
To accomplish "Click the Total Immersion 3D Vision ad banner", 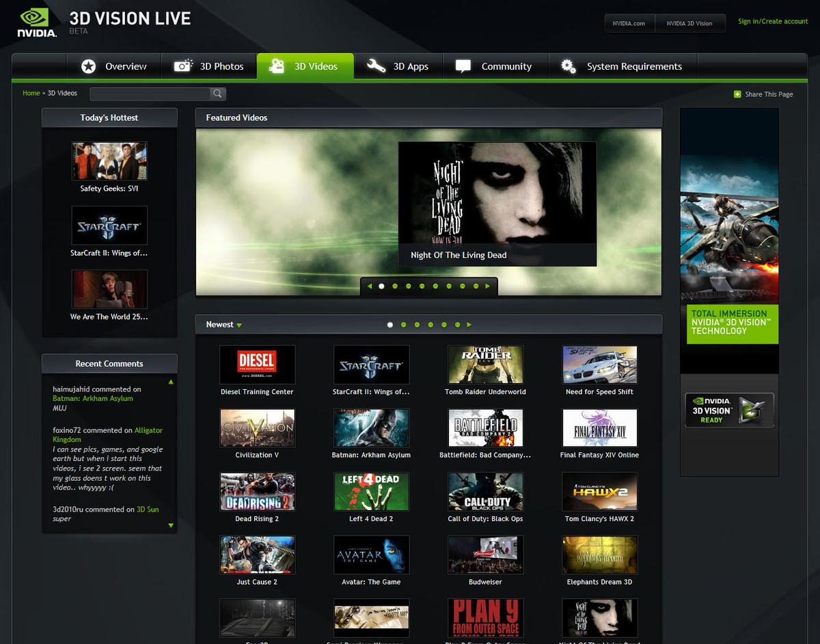I will (x=729, y=241).
